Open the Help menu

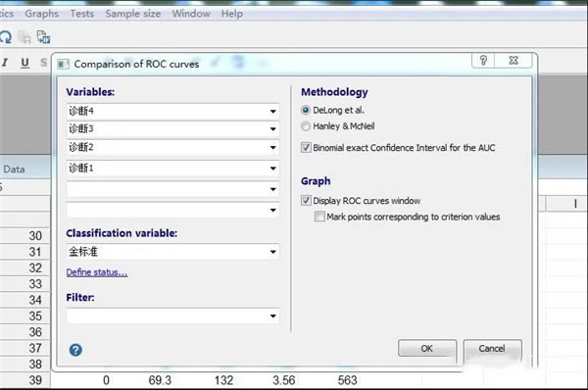pos(231,14)
